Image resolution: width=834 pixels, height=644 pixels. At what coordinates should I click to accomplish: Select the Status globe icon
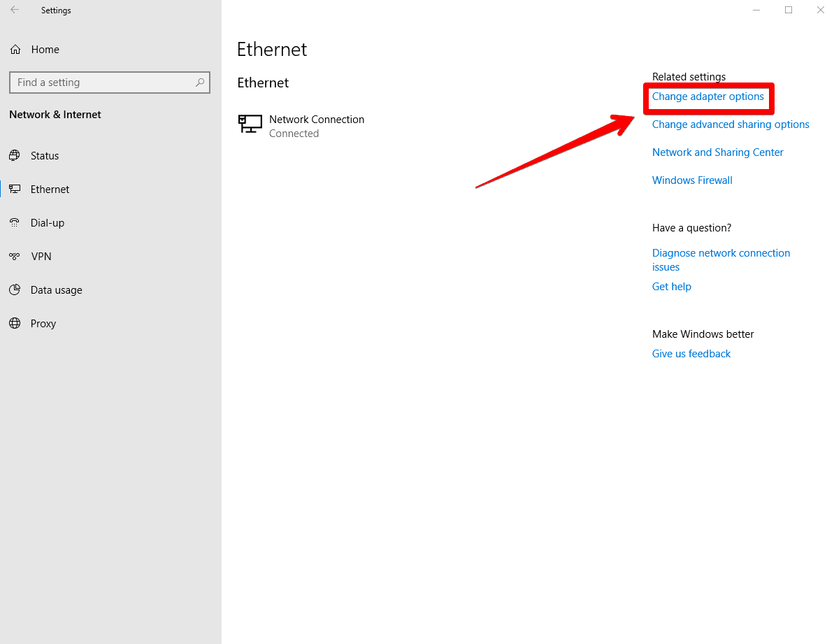tap(15, 155)
